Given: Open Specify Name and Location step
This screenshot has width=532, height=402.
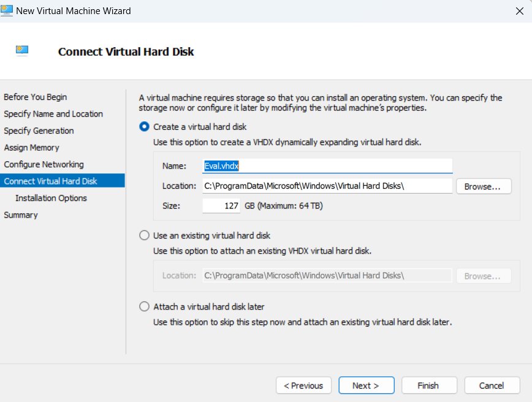Looking at the screenshot, I should coord(53,114).
